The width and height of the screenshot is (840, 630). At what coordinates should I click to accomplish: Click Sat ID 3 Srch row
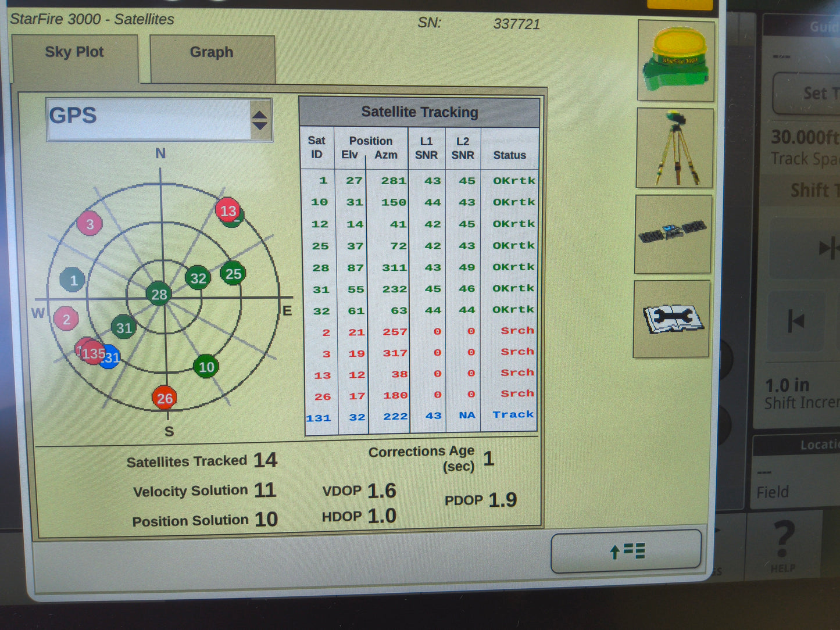click(420, 353)
